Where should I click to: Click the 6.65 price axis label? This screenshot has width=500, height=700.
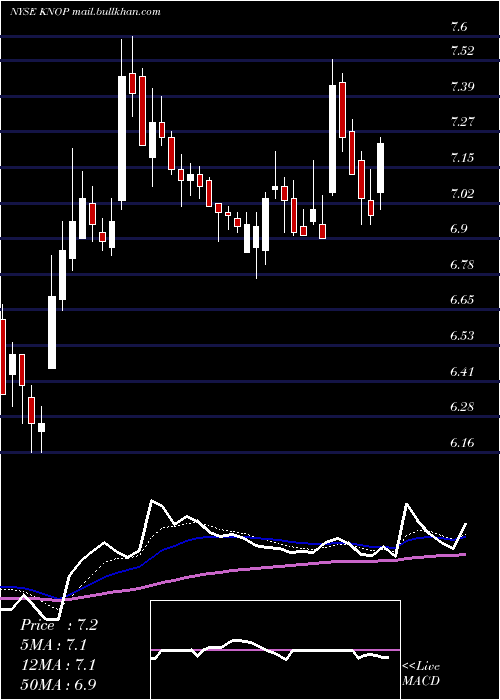tap(462, 300)
